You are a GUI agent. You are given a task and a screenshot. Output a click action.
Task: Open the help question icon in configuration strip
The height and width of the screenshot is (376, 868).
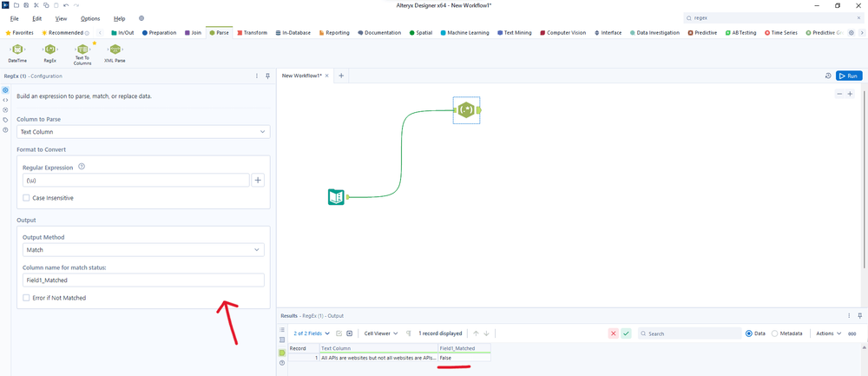[x=5, y=129]
